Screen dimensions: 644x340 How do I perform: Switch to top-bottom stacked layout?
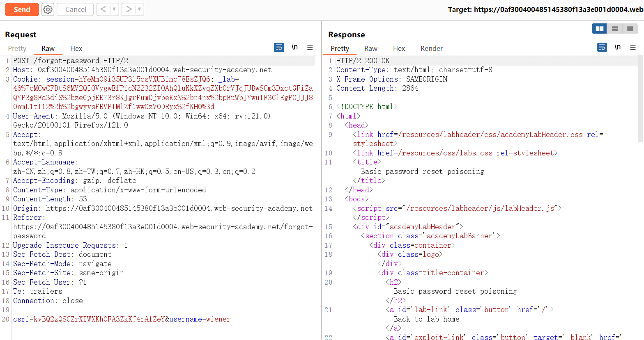click(615, 29)
